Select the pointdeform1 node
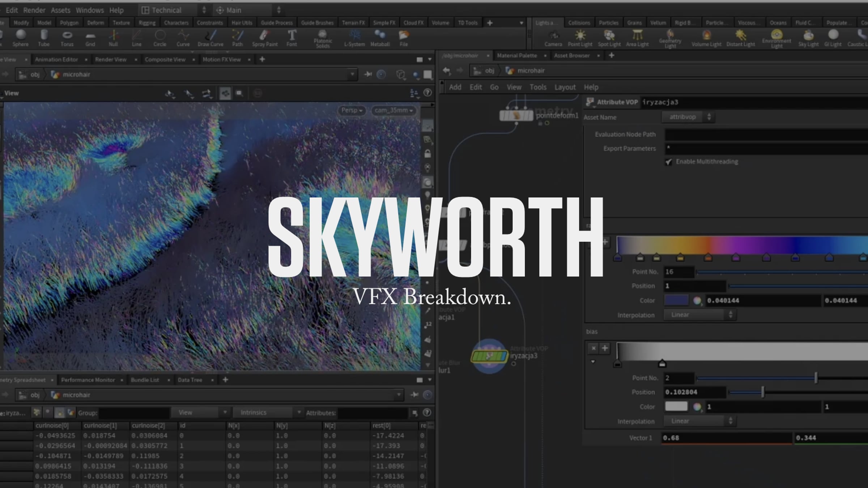The width and height of the screenshot is (868, 488). (516, 116)
